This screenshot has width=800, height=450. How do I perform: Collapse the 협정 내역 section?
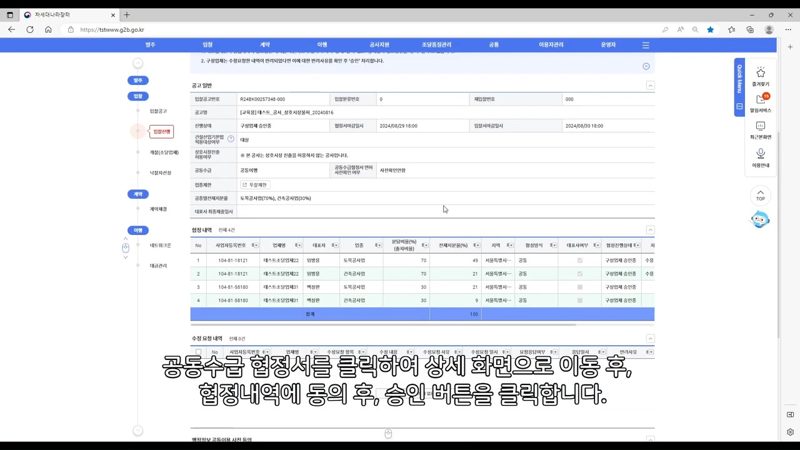coord(650,230)
